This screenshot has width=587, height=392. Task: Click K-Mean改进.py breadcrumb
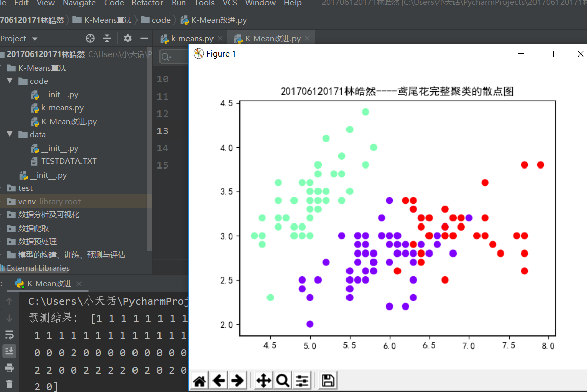point(214,20)
